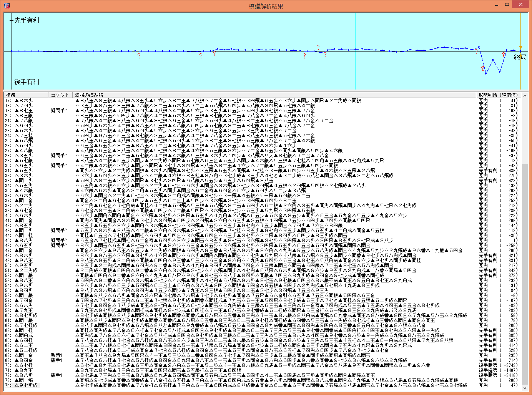Maximize the 棋譜解析結果 window

pyautogui.click(x=507, y=5)
